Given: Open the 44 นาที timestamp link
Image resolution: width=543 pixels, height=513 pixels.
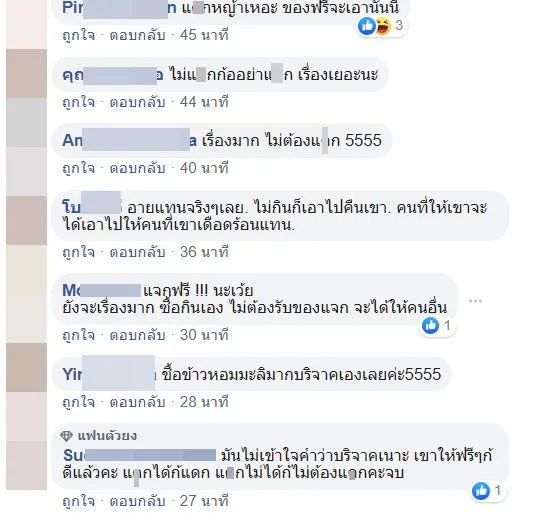Looking at the screenshot, I should (204, 102).
